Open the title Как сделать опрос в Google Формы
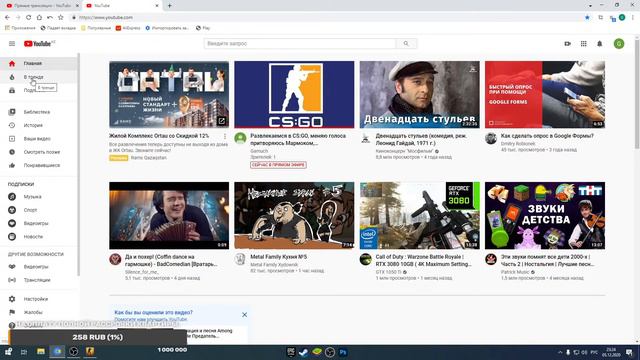Viewport: 640px width, 360px height. pos(547,136)
